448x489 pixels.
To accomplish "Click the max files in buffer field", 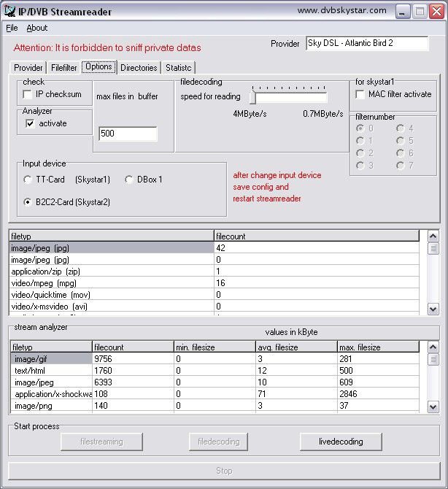I will pyautogui.click(x=128, y=134).
